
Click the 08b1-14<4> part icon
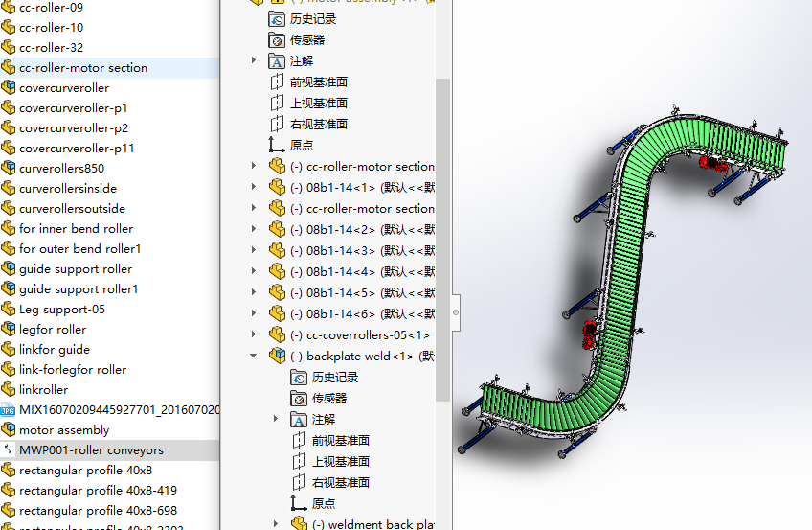pos(277,271)
